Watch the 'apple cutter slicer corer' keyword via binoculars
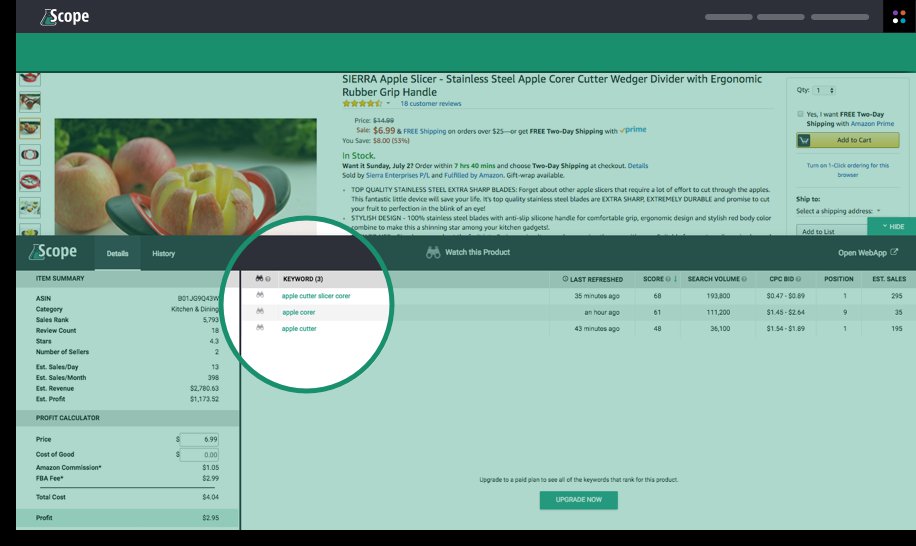The height and width of the screenshot is (546, 916). 260,295
